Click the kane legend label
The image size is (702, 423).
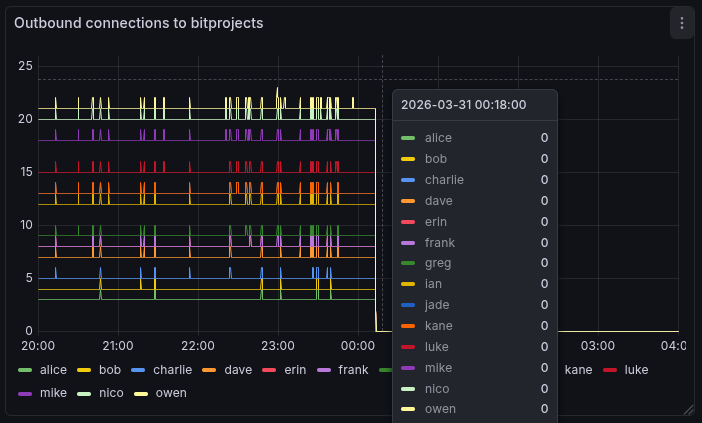(578, 370)
